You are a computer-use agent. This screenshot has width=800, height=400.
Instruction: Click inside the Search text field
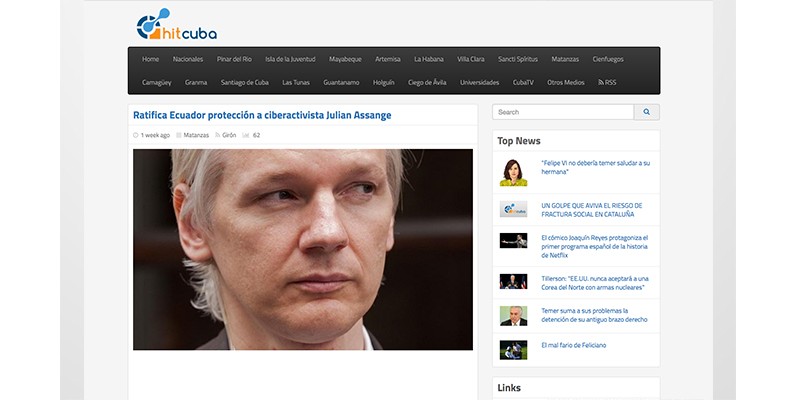coord(563,112)
